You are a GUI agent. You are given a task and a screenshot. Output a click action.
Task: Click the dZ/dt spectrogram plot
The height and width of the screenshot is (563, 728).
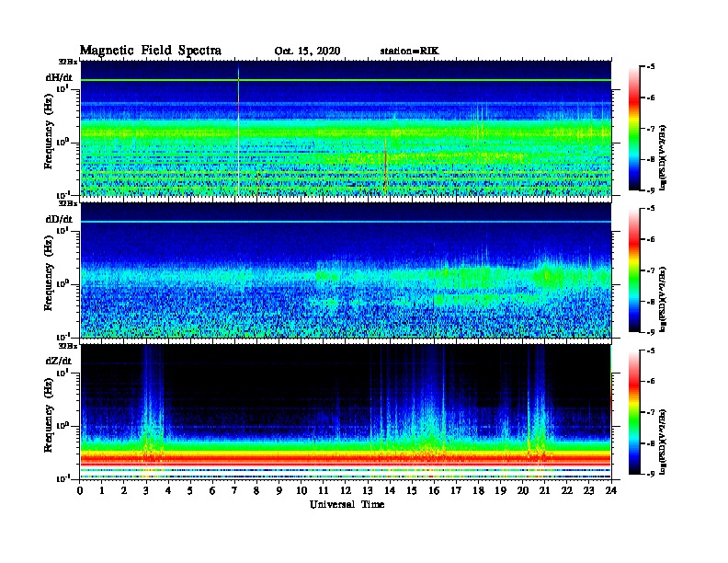[346, 412]
